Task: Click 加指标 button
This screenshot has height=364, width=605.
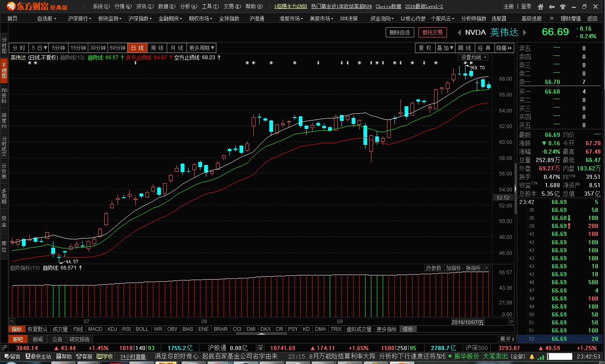Action: coord(453,268)
